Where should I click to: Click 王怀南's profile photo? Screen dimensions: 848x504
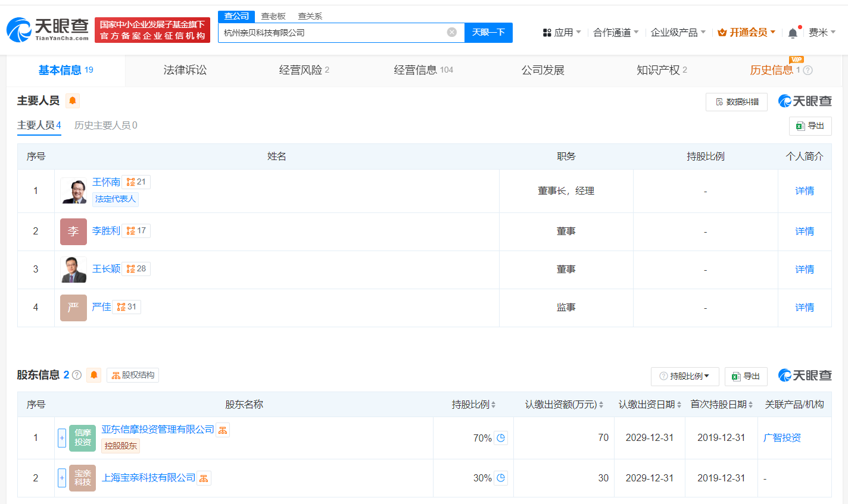pos(73,191)
